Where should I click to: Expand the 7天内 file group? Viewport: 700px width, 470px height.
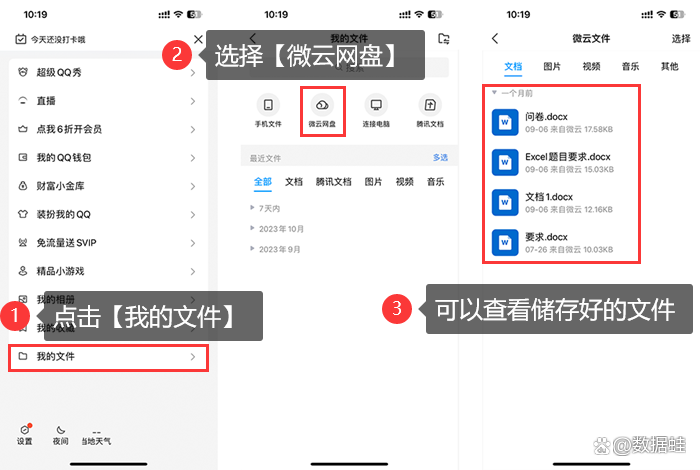[267, 207]
